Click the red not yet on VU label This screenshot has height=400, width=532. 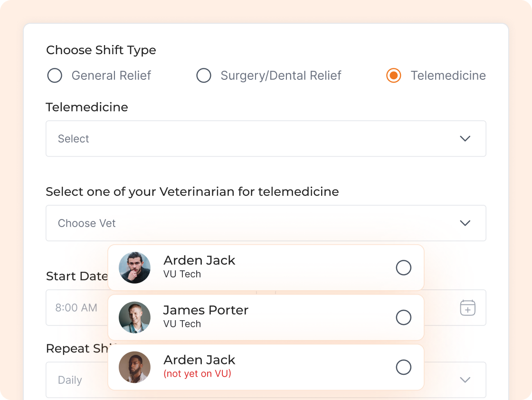[197, 374]
